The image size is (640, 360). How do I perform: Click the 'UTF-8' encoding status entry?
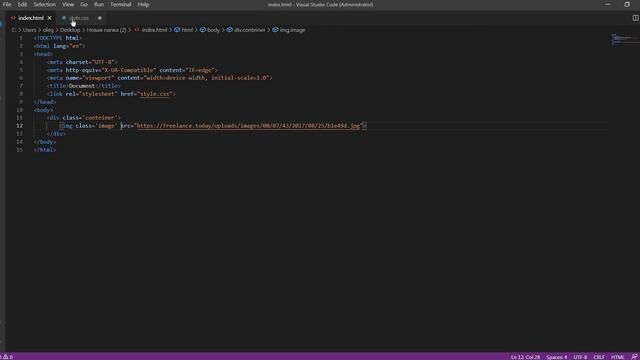click(x=580, y=357)
